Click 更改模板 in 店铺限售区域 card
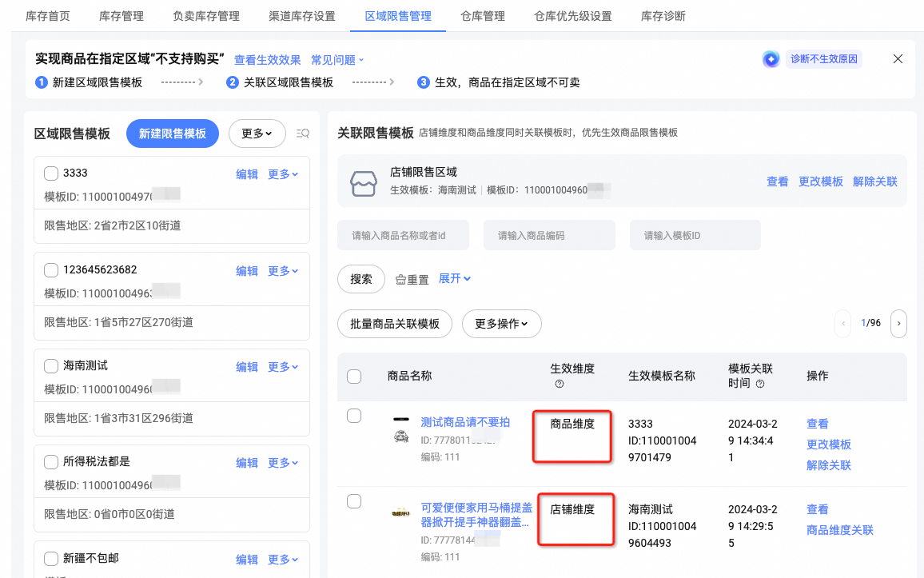The width and height of the screenshot is (924, 578). click(x=821, y=181)
